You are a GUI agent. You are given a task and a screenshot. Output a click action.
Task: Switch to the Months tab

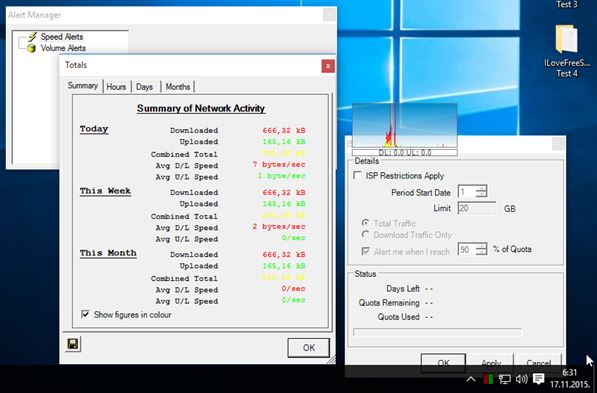[178, 87]
